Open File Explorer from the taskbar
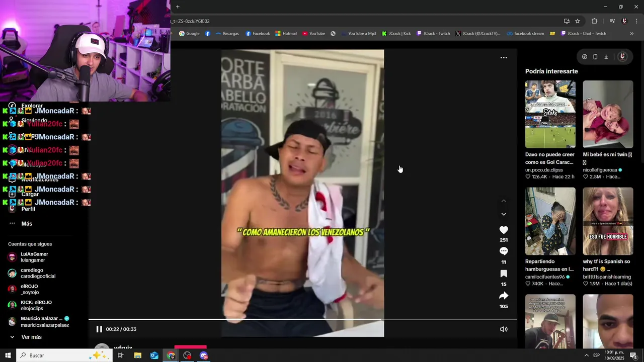 [137, 355]
